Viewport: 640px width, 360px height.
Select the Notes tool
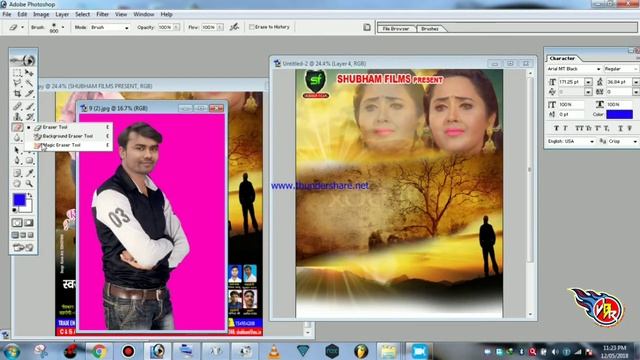point(17,173)
